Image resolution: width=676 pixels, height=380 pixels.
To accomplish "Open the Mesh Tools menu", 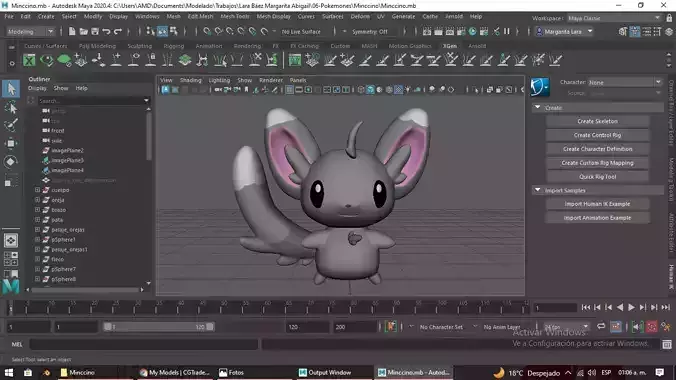I will click(x=235, y=16).
